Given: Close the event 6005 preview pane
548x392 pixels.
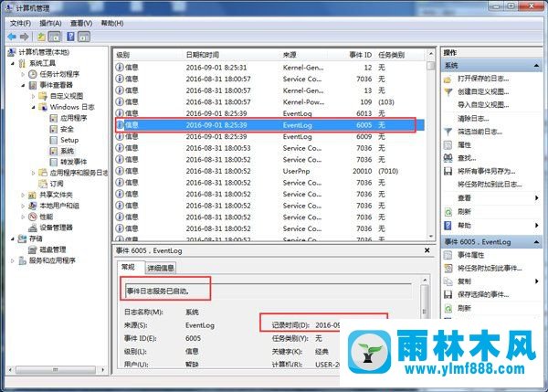Looking at the screenshot, I should tap(427, 250).
